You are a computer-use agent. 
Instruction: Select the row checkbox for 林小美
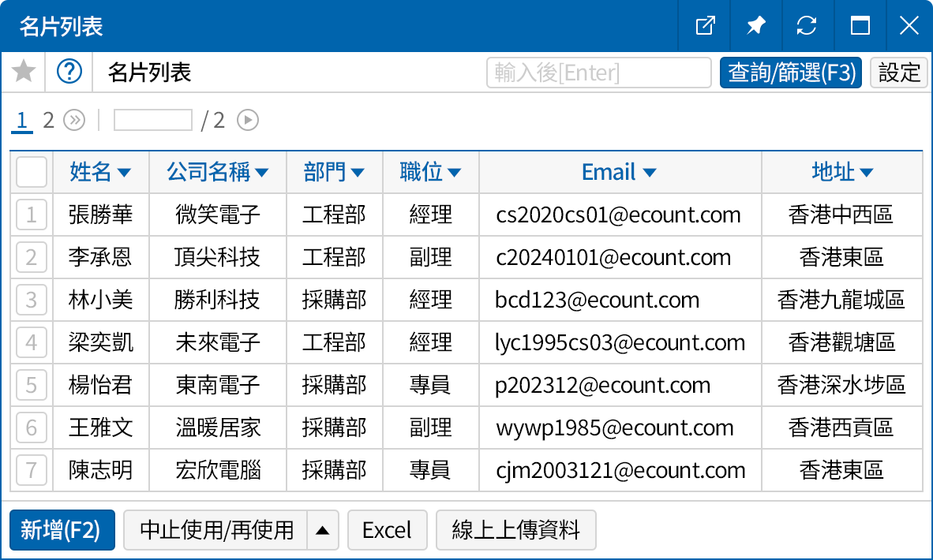(x=32, y=300)
